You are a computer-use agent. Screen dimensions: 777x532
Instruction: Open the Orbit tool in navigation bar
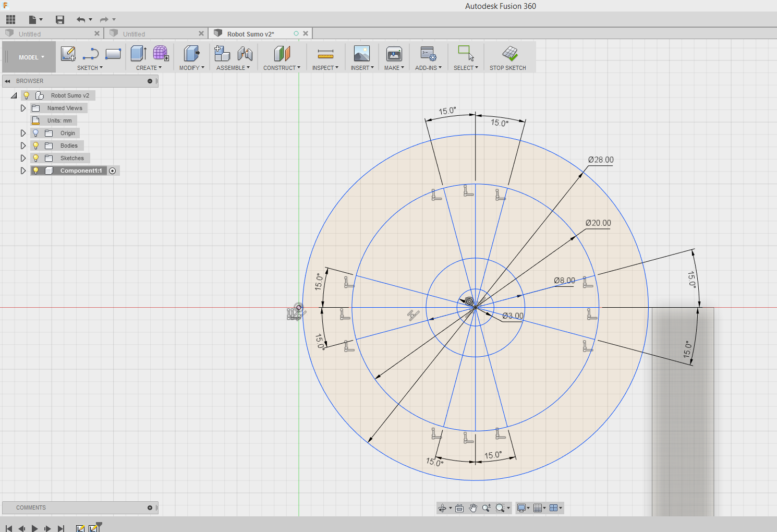(442, 508)
